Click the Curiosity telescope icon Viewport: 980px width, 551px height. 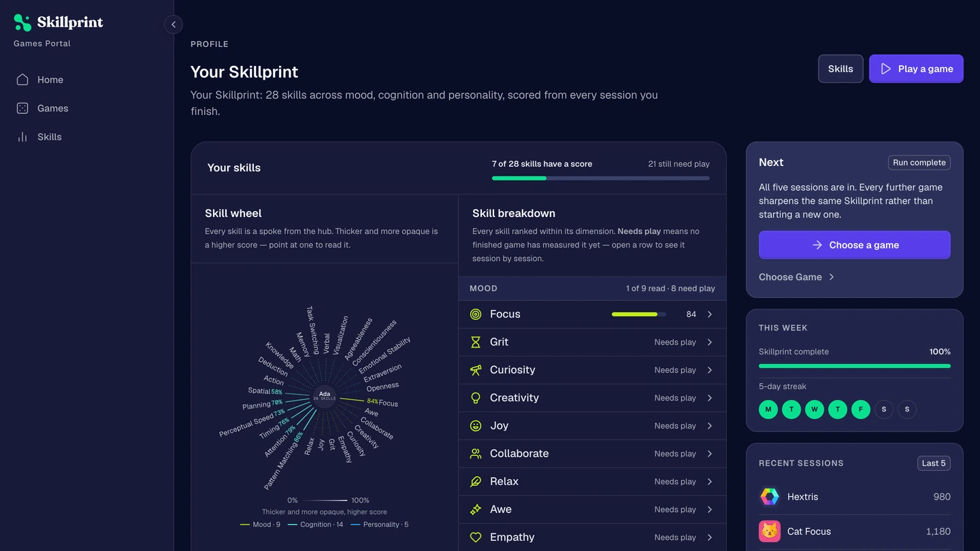(x=476, y=370)
